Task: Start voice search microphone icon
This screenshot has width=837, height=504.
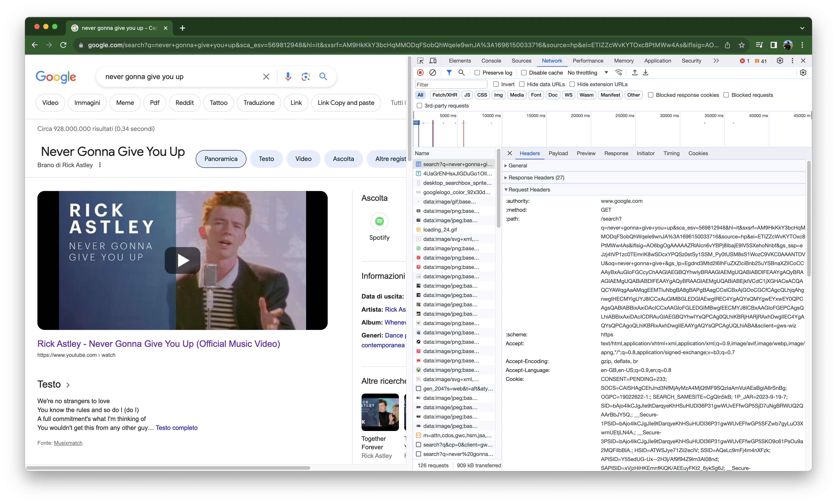Action: click(288, 77)
